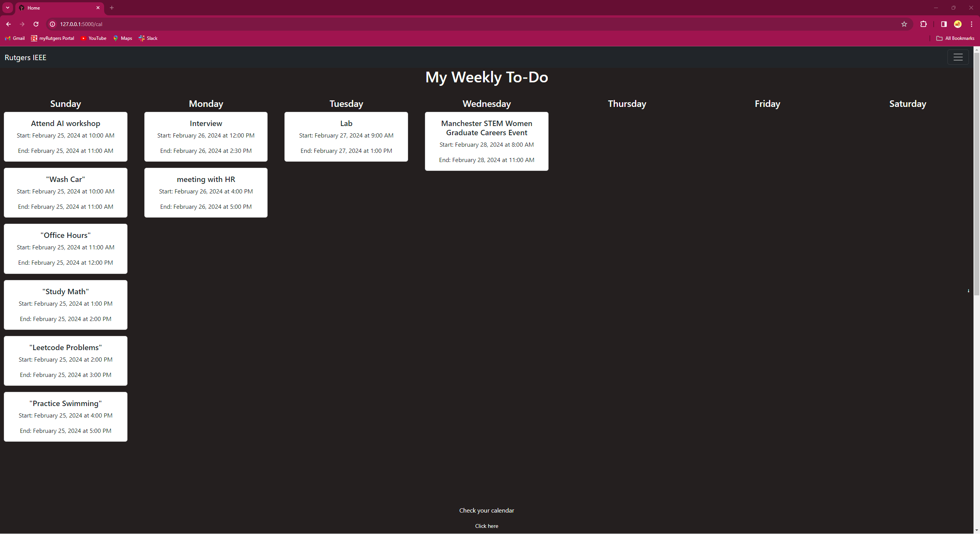The height and width of the screenshot is (534, 980).
Task: Click the address bar URL field
Action: (459, 24)
